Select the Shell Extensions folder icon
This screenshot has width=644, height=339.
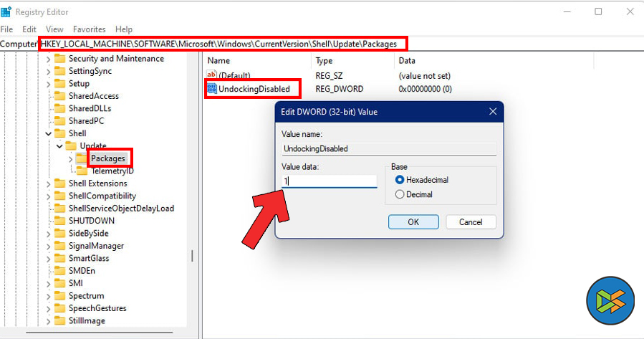(60, 183)
